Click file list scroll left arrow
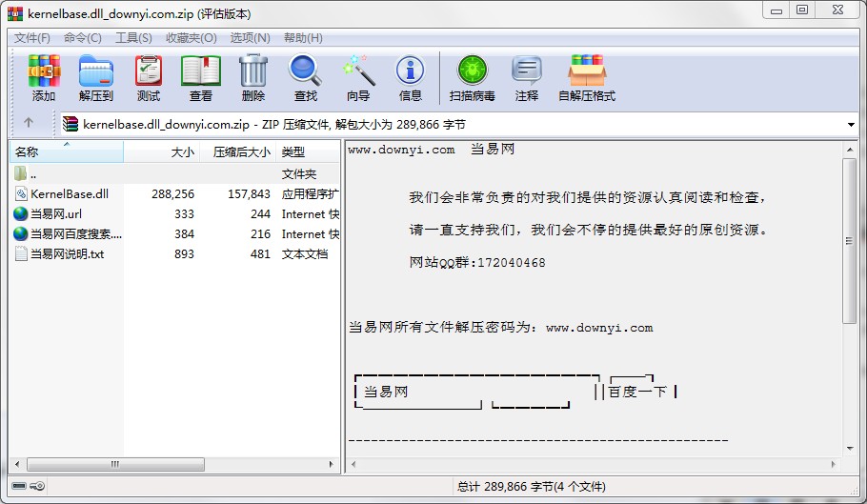This screenshot has height=504, width=867. coord(17,464)
